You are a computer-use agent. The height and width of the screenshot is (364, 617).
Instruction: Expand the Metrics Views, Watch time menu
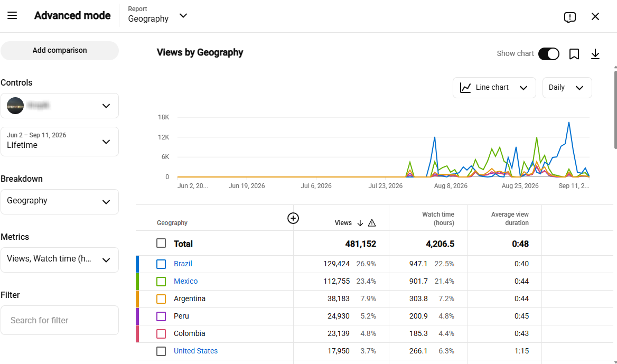[x=59, y=260]
